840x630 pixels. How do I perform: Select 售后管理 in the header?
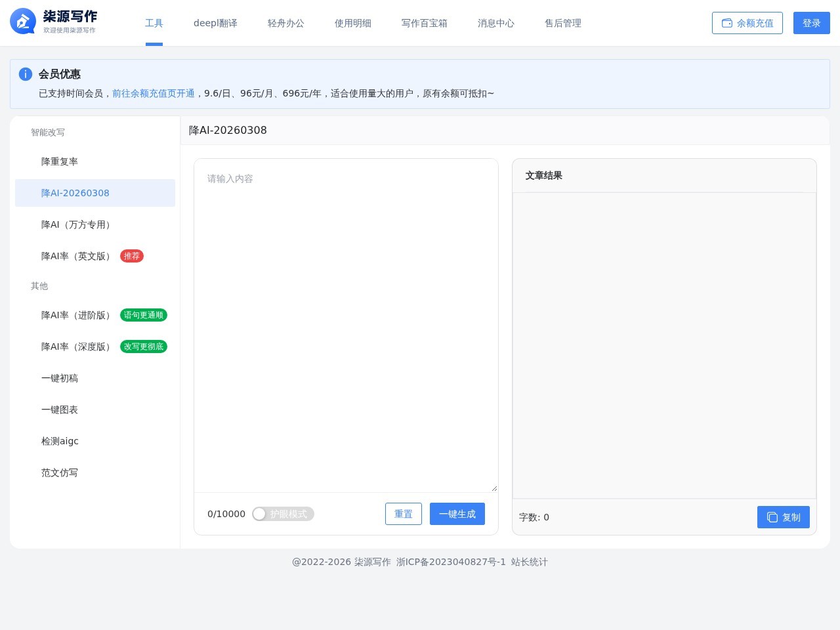(x=563, y=23)
